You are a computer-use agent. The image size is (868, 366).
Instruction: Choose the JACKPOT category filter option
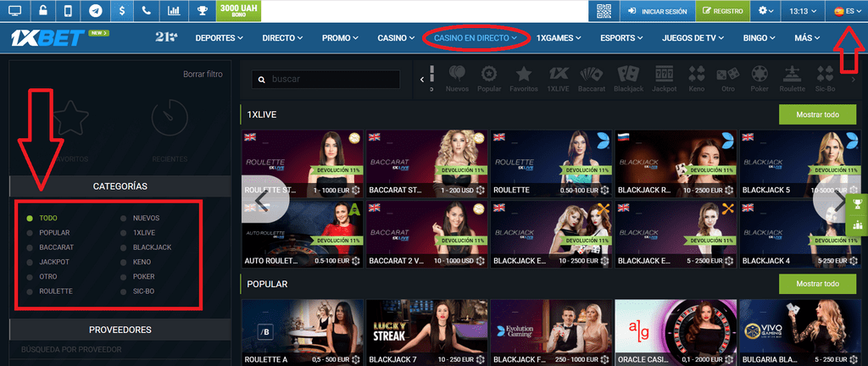[55, 262]
